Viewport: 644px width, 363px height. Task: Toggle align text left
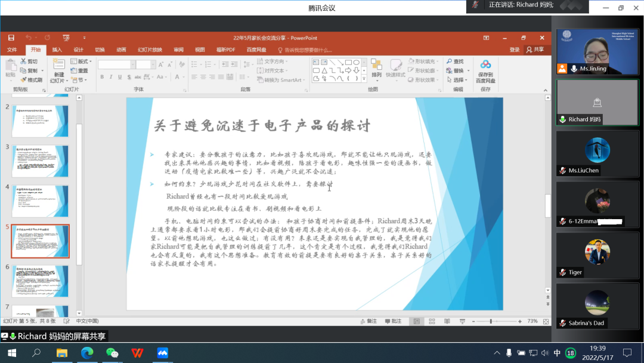point(194,77)
